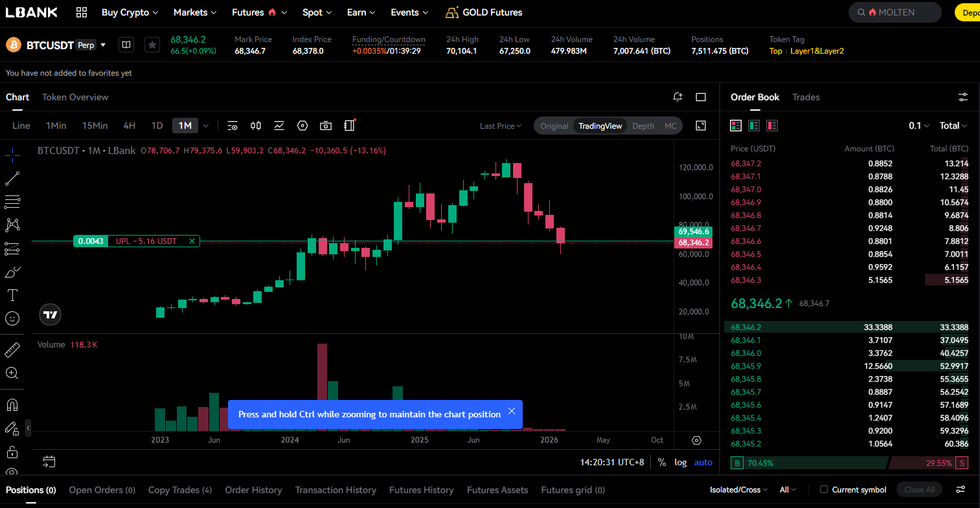This screenshot has height=508, width=980.
Task: Expand Buy Crypto menu
Action: click(130, 12)
